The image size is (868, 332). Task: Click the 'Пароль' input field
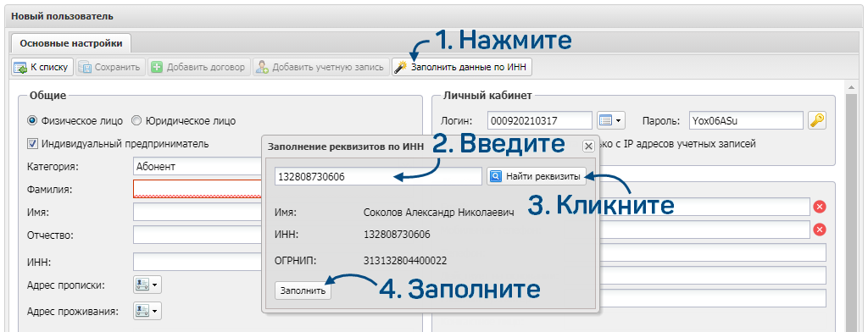pyautogui.click(x=746, y=120)
